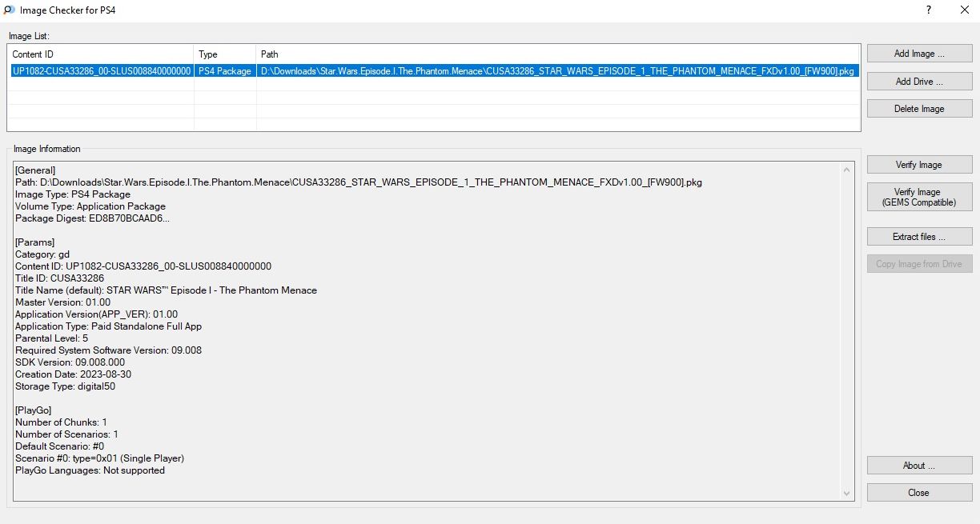Click the Scenario #0 Single Player line

(100, 458)
